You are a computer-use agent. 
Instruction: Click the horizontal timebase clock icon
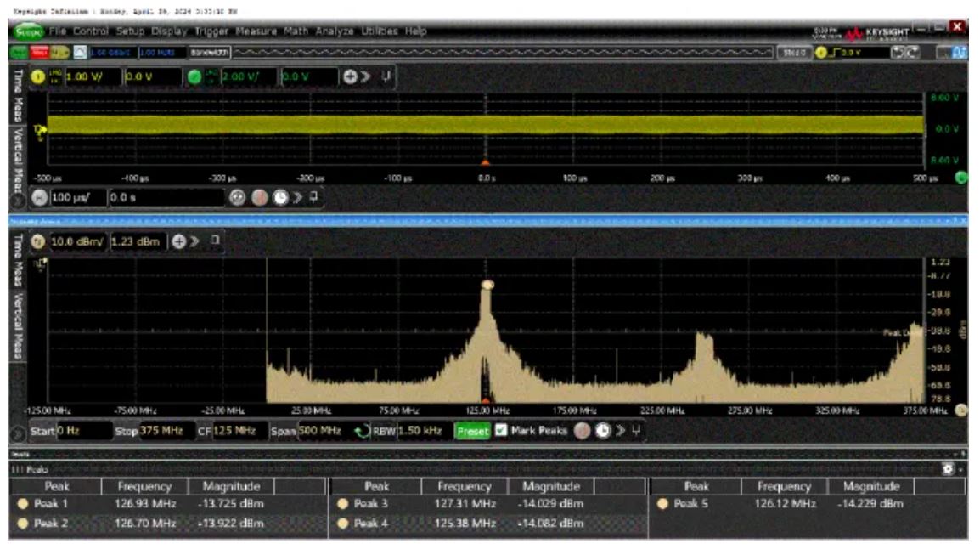click(x=280, y=198)
